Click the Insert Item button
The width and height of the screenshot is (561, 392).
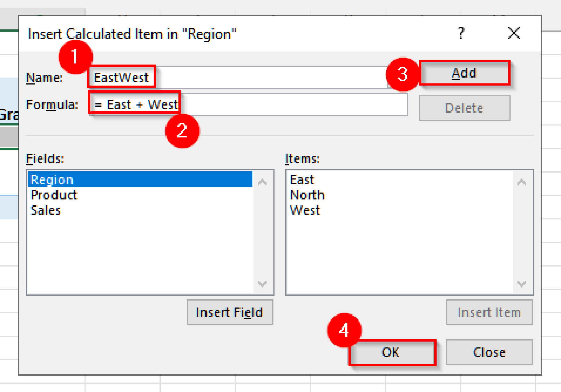489,312
